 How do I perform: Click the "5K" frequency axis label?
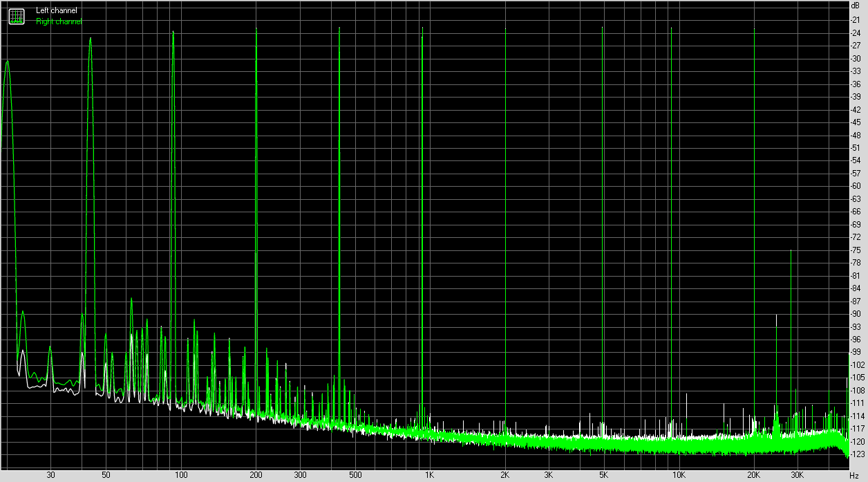pos(604,475)
